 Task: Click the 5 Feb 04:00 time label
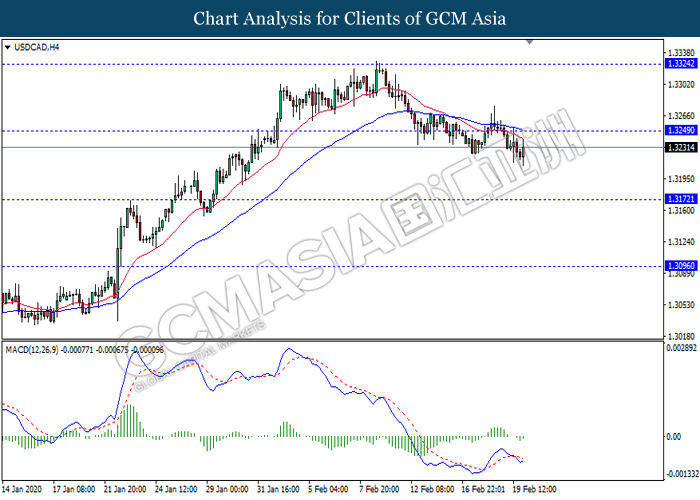point(328,490)
